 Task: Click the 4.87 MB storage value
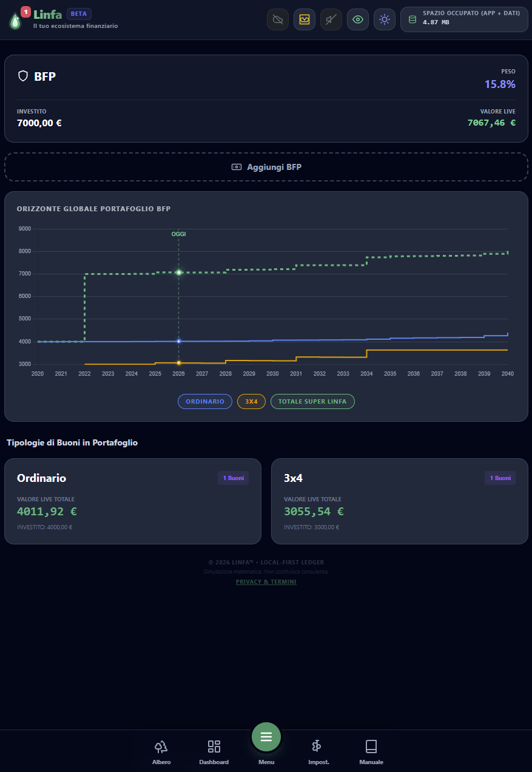point(436,22)
